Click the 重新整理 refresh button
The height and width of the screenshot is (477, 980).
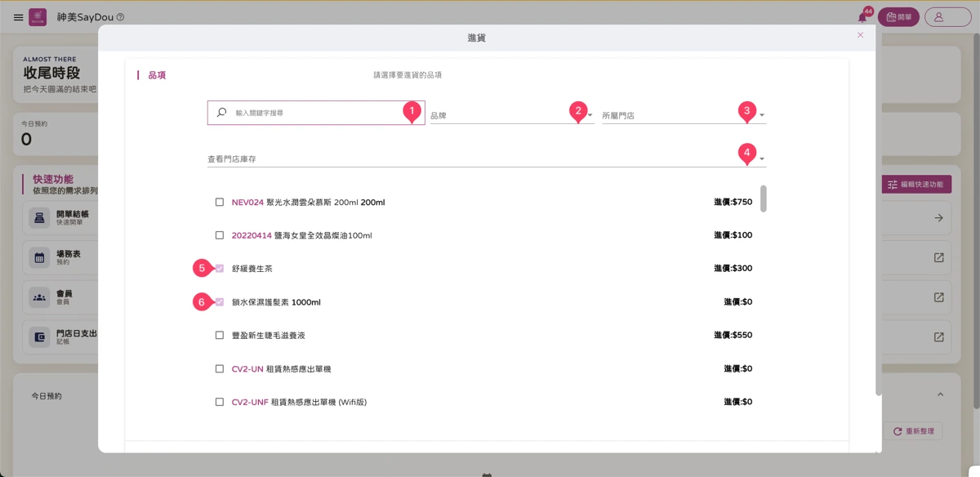pos(913,431)
